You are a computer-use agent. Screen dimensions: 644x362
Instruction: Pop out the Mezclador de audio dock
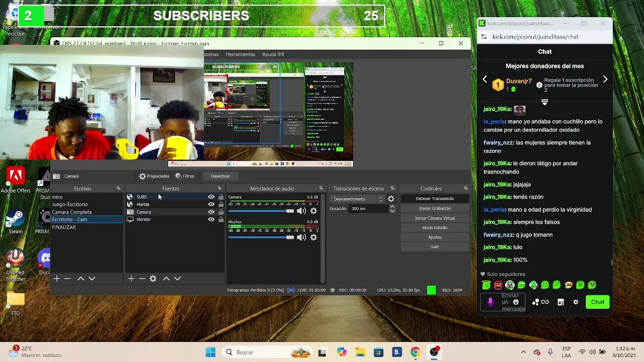tap(321, 189)
